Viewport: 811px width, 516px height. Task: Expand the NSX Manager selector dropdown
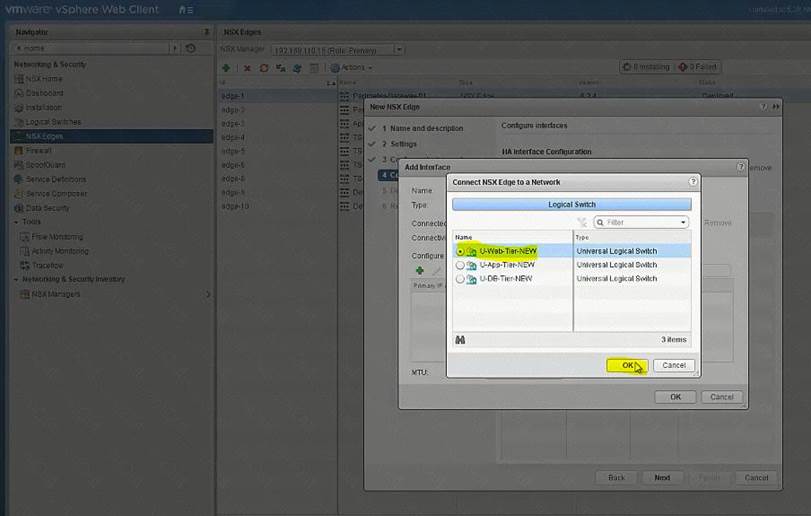pyautogui.click(x=399, y=49)
